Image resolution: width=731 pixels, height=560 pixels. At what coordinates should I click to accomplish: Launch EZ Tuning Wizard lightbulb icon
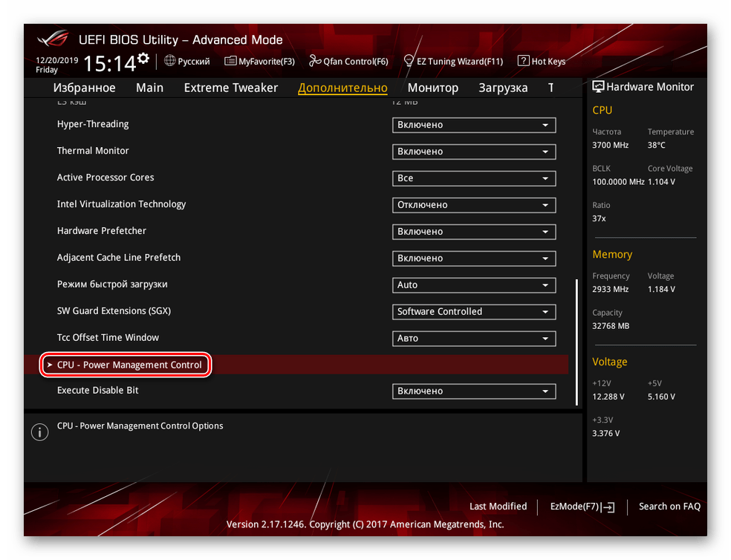(x=409, y=61)
